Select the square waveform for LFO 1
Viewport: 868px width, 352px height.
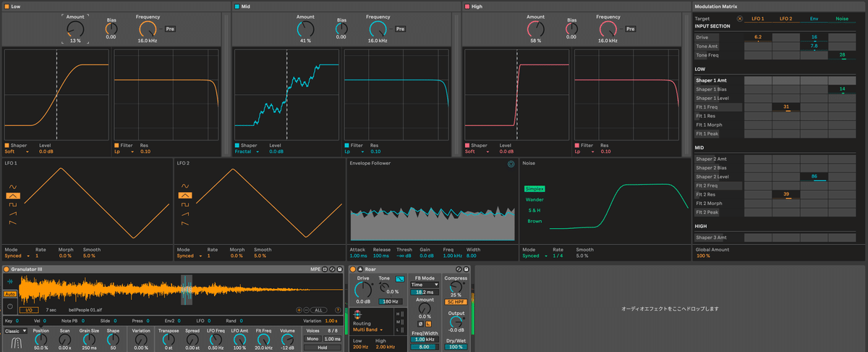coord(13,205)
